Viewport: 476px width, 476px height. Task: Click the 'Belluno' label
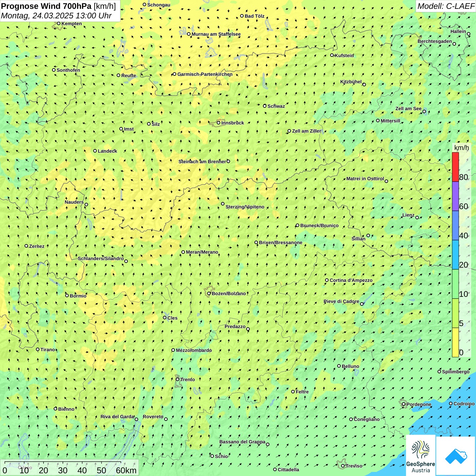(x=351, y=366)
